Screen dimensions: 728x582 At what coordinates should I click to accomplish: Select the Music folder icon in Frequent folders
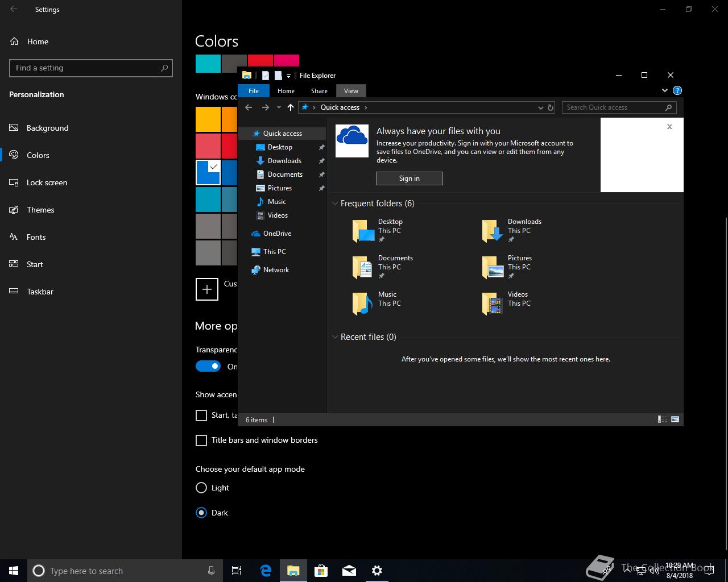[363, 304]
